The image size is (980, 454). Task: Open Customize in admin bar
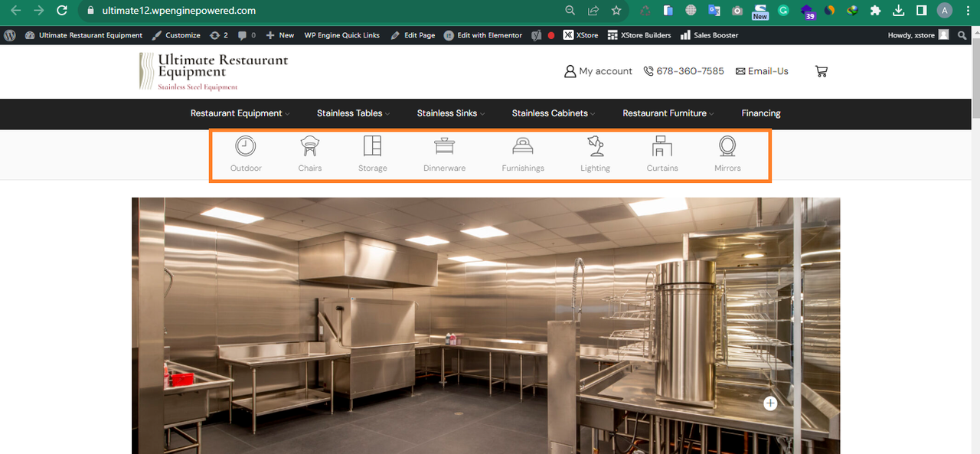coord(176,35)
